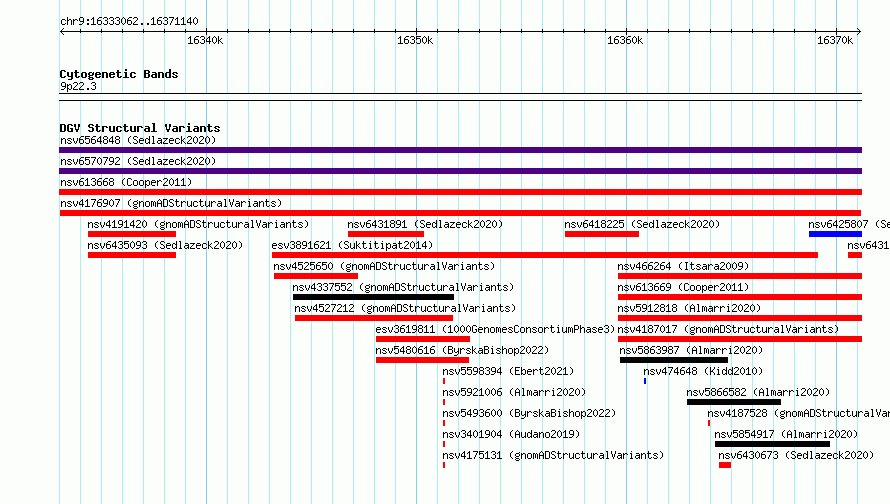This screenshot has width=890, height=504.
Task: Click esv3619811 1000GenomesConsortiumPhase3 label
Action: 496,329
